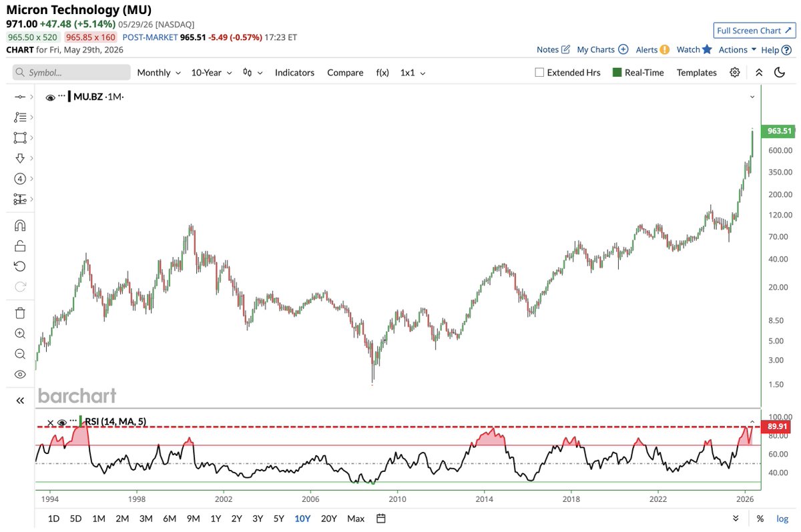Screen dimensions: 801x532
Task: Open Help question mark
Action: click(x=786, y=49)
